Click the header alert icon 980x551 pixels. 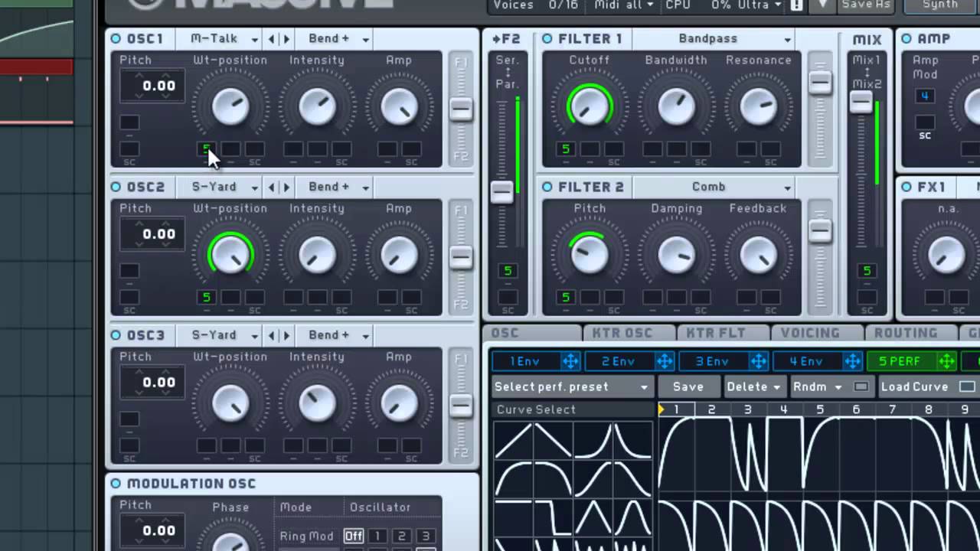pos(797,5)
